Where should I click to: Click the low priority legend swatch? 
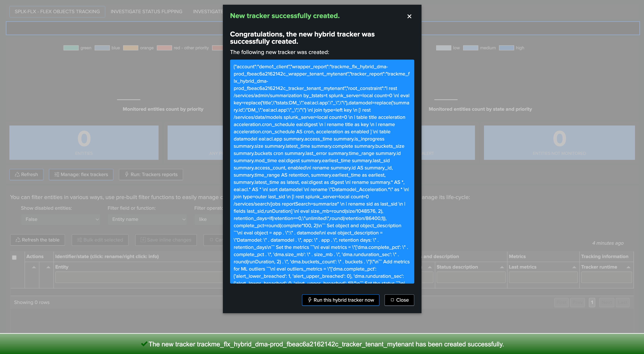point(444,48)
